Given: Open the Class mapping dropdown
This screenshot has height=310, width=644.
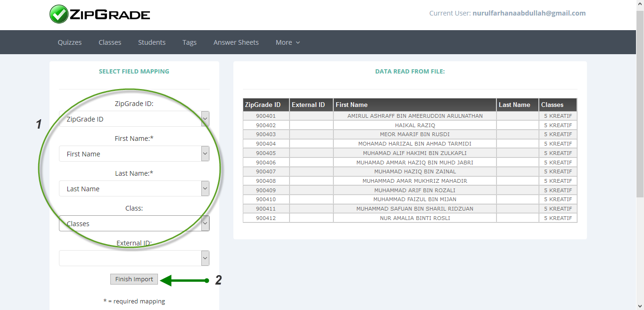Looking at the screenshot, I should [x=134, y=224].
